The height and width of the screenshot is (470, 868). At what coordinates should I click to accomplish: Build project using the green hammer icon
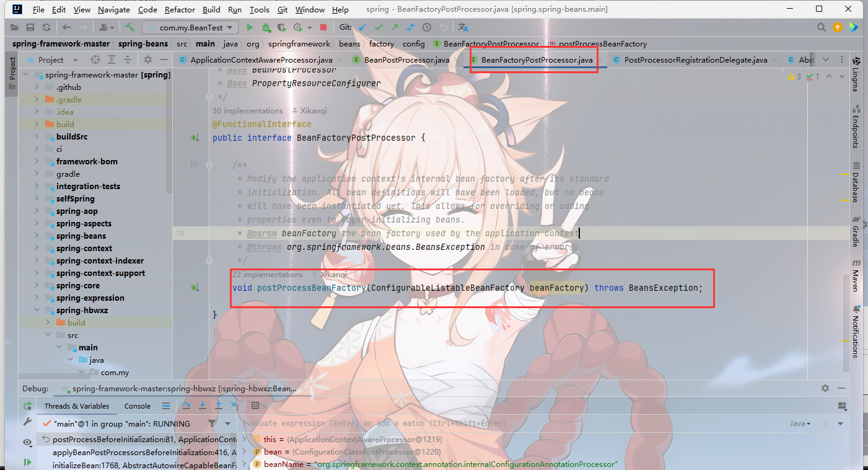tap(129, 28)
